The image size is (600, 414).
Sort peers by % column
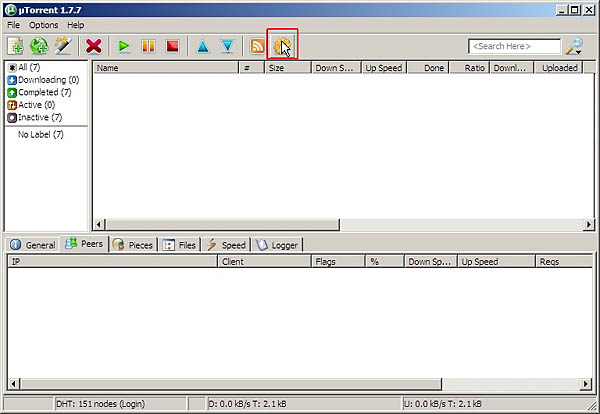click(385, 261)
